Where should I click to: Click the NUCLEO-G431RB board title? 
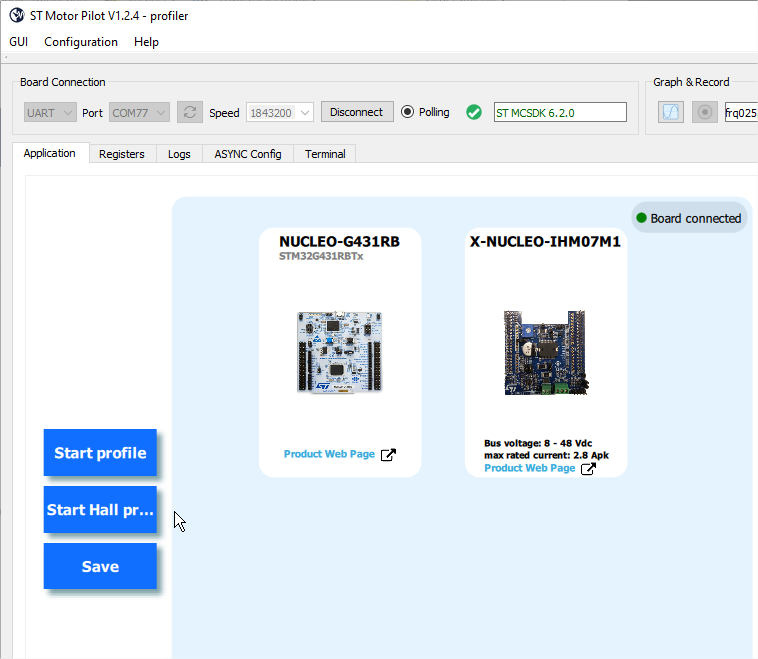(x=339, y=241)
